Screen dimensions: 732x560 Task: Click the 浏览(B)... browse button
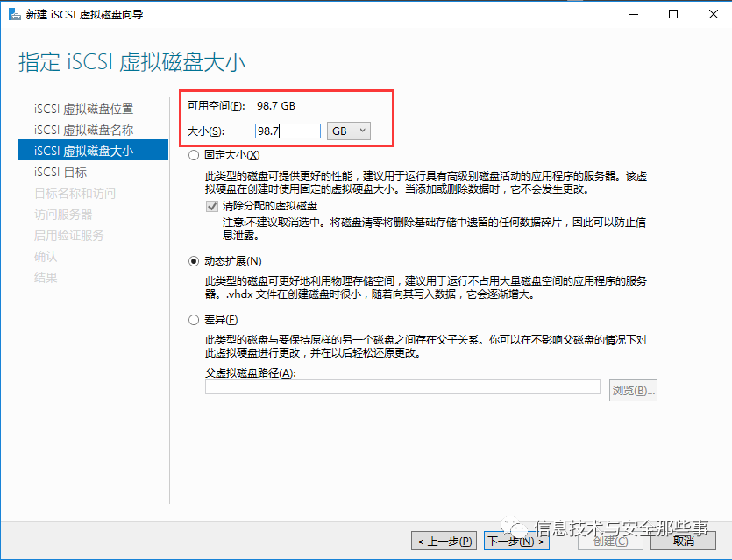[633, 390]
